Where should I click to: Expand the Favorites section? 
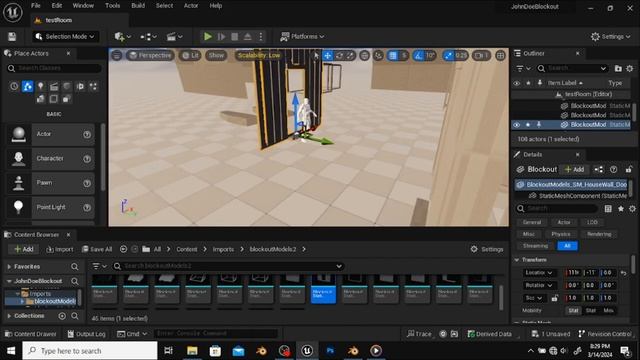[x=9, y=267]
